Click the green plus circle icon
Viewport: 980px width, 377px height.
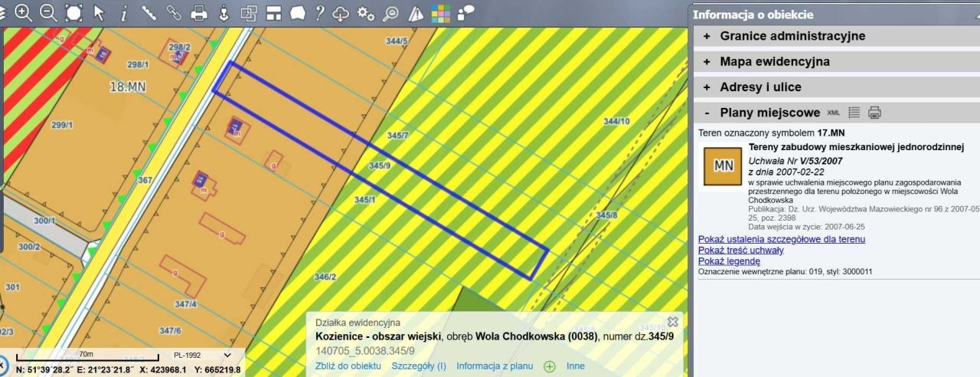[x=549, y=366]
